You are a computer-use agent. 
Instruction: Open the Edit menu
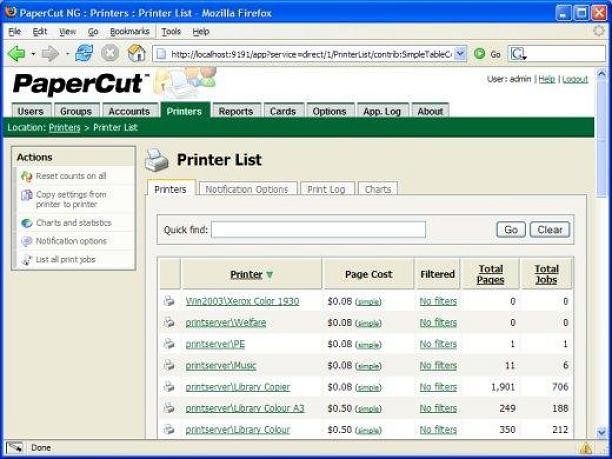pyautogui.click(x=40, y=32)
